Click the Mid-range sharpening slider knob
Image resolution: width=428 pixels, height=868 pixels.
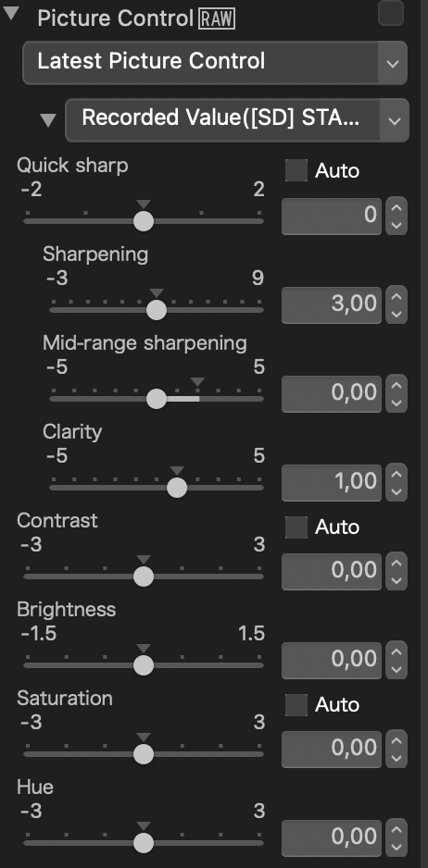[x=157, y=399]
